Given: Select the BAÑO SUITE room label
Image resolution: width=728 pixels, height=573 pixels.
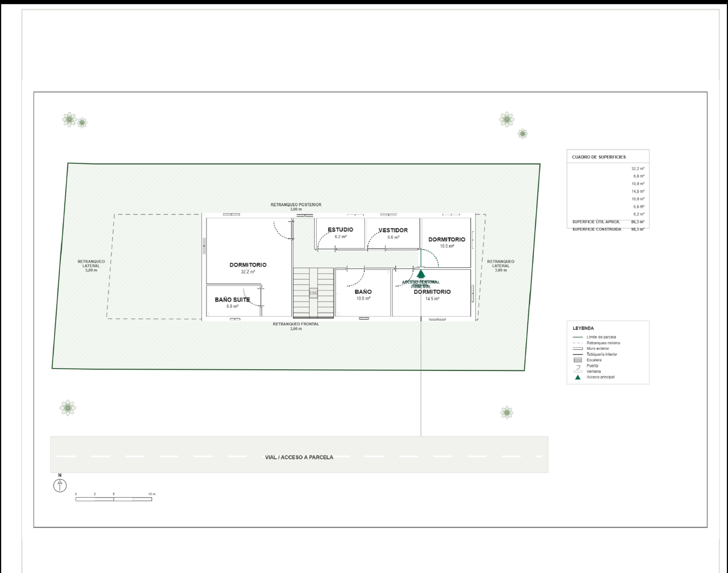Looking at the screenshot, I should coord(232,299).
